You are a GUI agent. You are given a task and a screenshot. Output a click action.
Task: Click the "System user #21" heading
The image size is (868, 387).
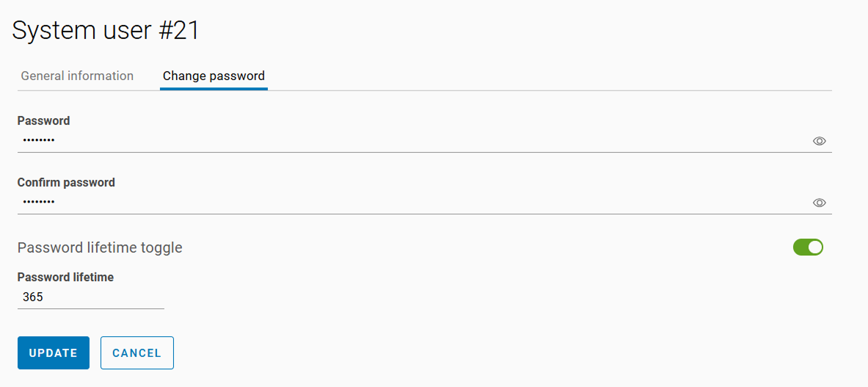(106, 31)
